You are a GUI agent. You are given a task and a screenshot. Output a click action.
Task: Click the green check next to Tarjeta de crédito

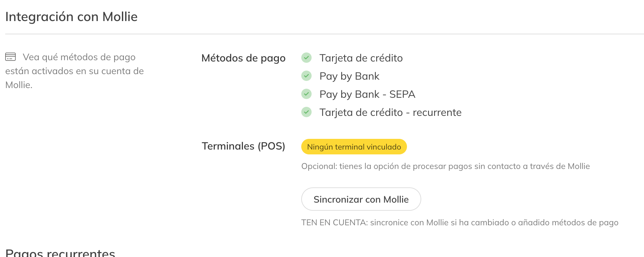click(306, 58)
